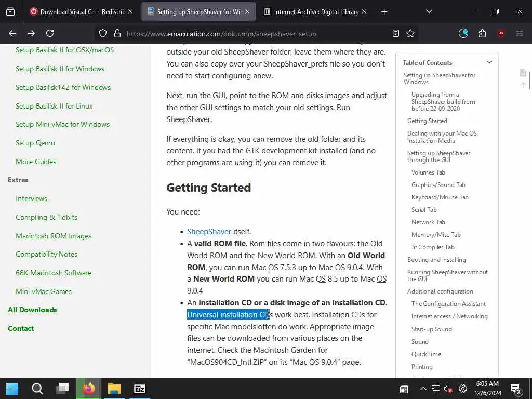Open Setup Mini vMac for Windows
The width and height of the screenshot is (532, 399).
tap(62, 125)
